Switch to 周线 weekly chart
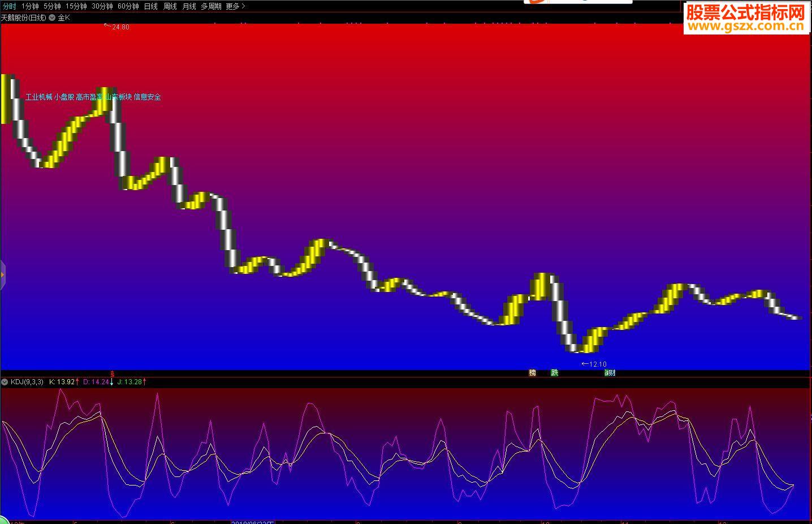Screen dimensions: 812x524 170,6
